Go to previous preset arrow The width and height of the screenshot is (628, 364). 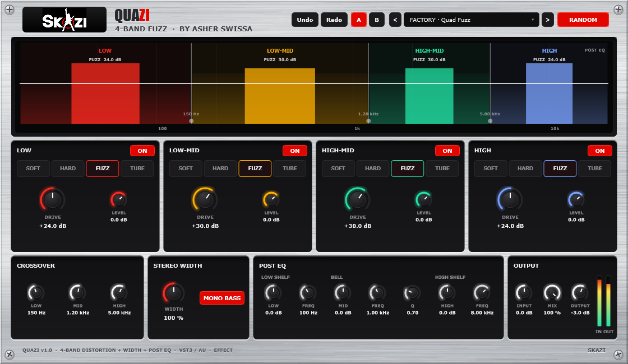pos(395,20)
